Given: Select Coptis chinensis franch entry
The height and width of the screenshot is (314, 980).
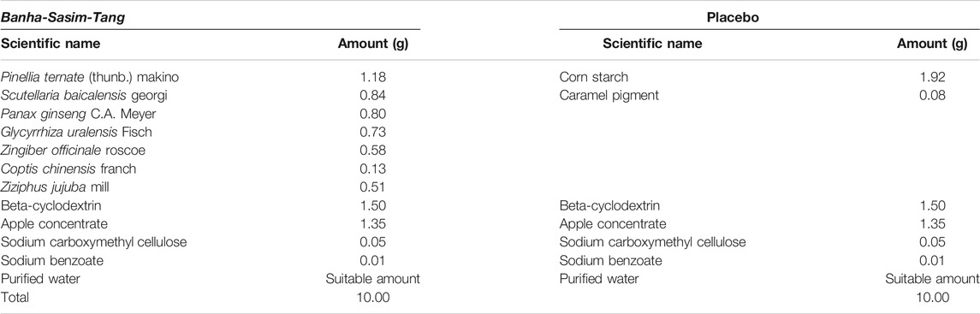Looking at the screenshot, I should (68, 169).
